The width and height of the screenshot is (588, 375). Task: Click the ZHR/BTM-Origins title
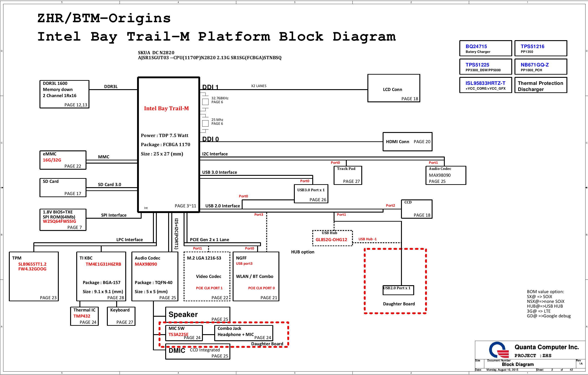(x=104, y=19)
